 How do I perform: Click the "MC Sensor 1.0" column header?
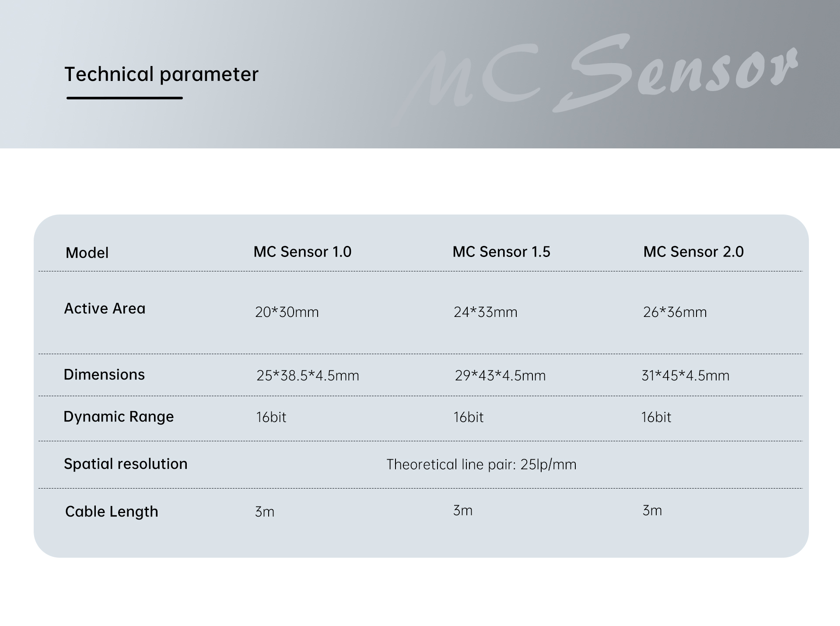[x=302, y=252]
